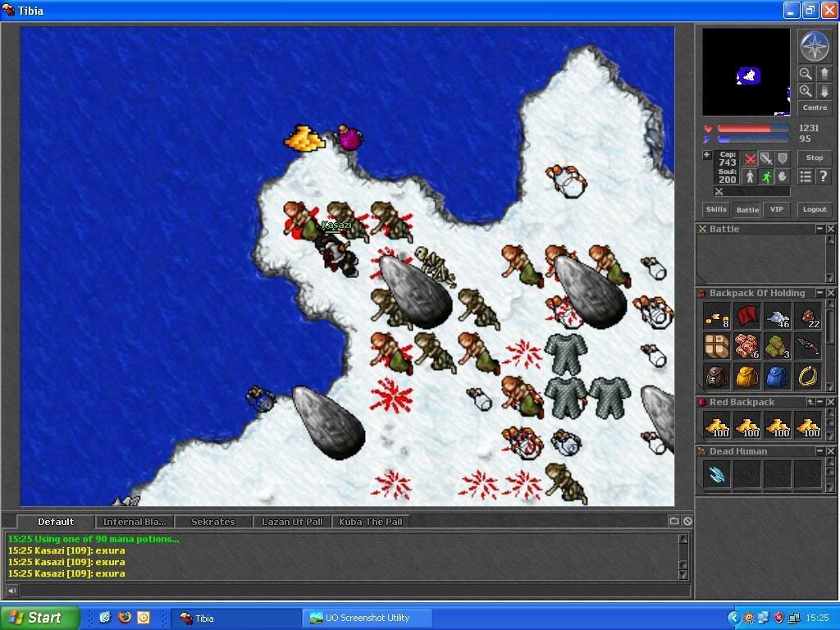Click the chat message input field

click(354, 591)
